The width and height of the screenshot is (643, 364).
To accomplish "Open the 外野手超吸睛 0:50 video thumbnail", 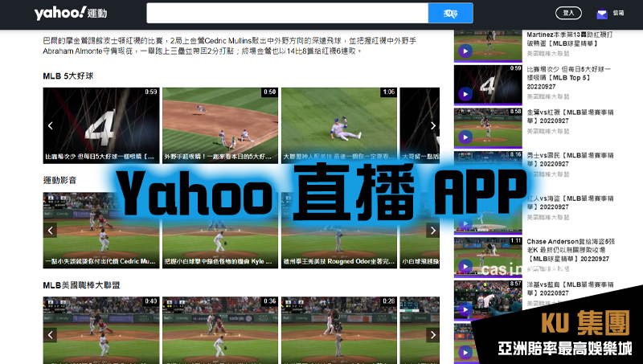I will 220,125.
